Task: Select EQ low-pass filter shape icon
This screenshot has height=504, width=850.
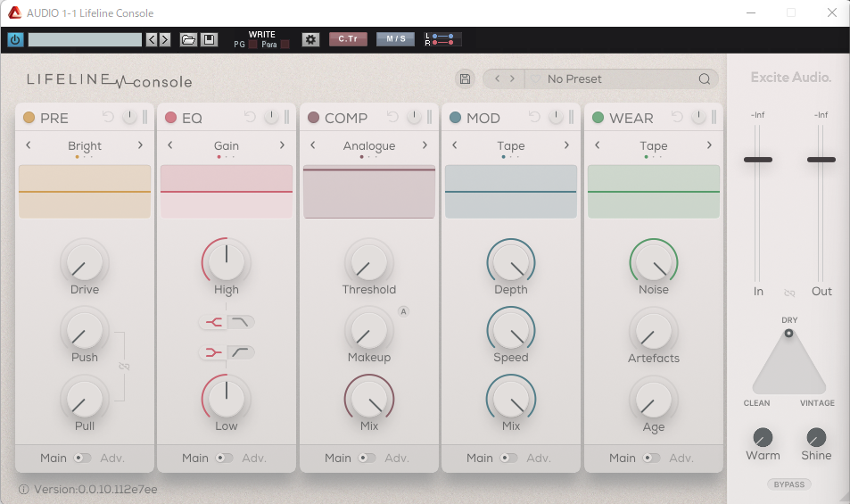Action: click(240, 322)
